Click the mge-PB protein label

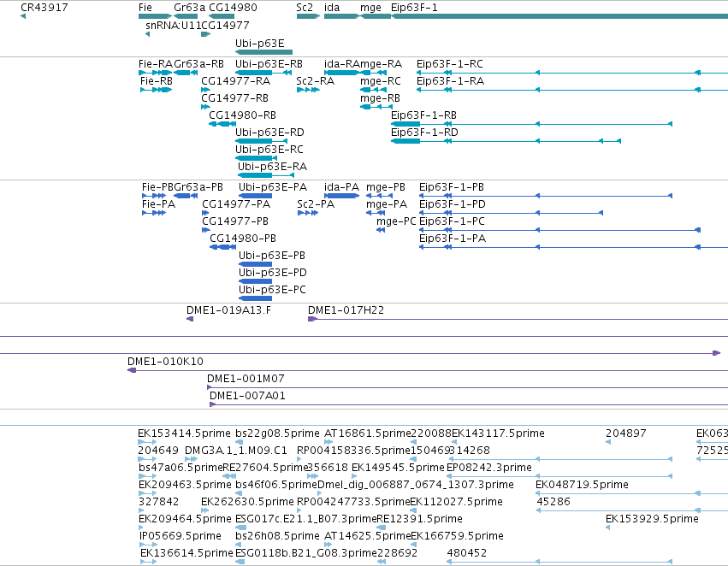tap(385, 187)
